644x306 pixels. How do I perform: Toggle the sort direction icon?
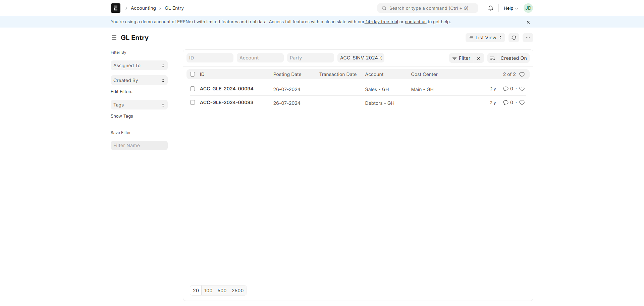pyautogui.click(x=492, y=58)
